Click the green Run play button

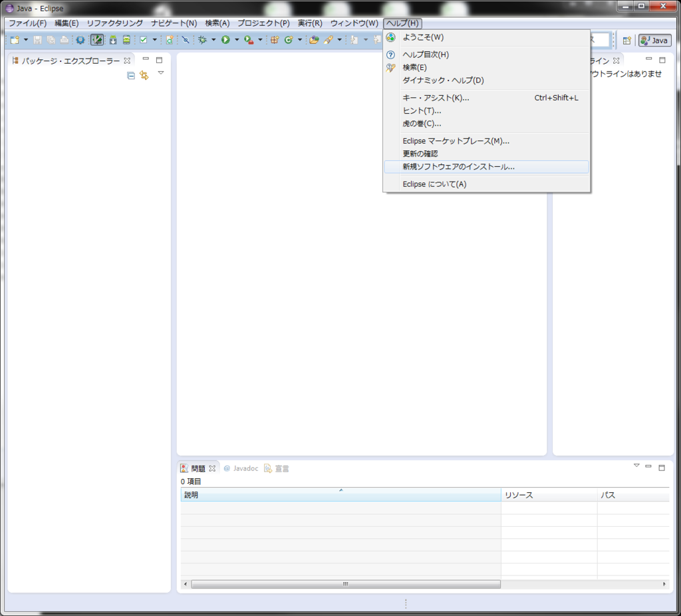point(225,40)
